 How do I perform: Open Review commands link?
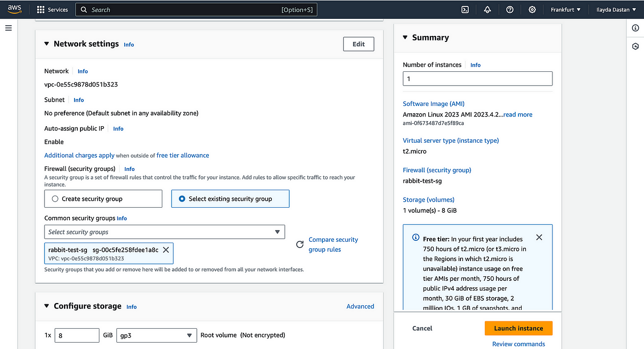[518, 344]
